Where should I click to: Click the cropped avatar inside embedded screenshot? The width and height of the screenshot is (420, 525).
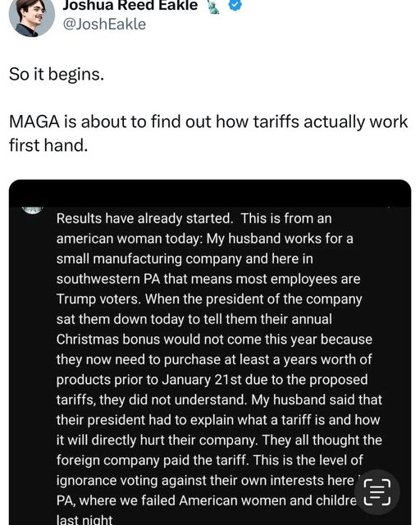pos(32,210)
